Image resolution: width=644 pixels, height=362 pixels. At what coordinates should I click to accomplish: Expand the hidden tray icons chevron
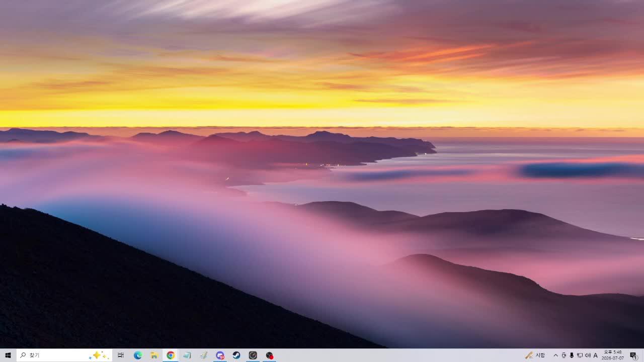555,355
